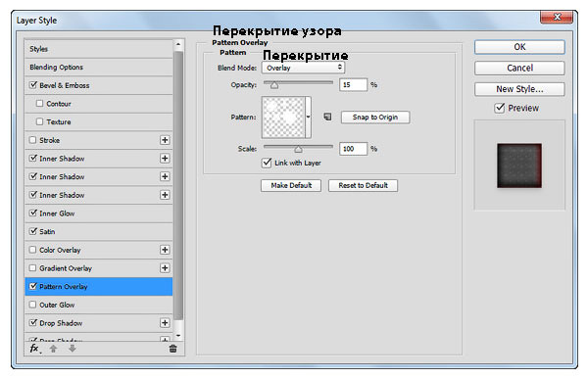The image size is (588, 379).
Task: Open the pattern picker dropdown arrow
Action: [x=309, y=117]
